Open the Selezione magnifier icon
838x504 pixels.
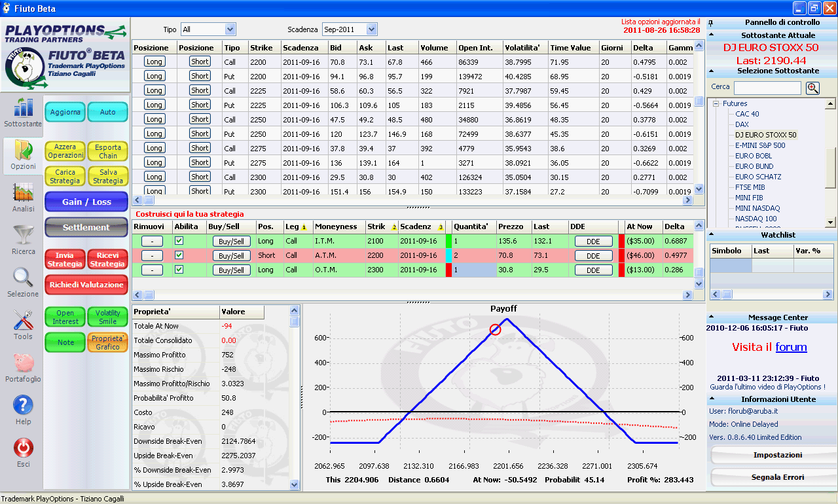(x=23, y=278)
